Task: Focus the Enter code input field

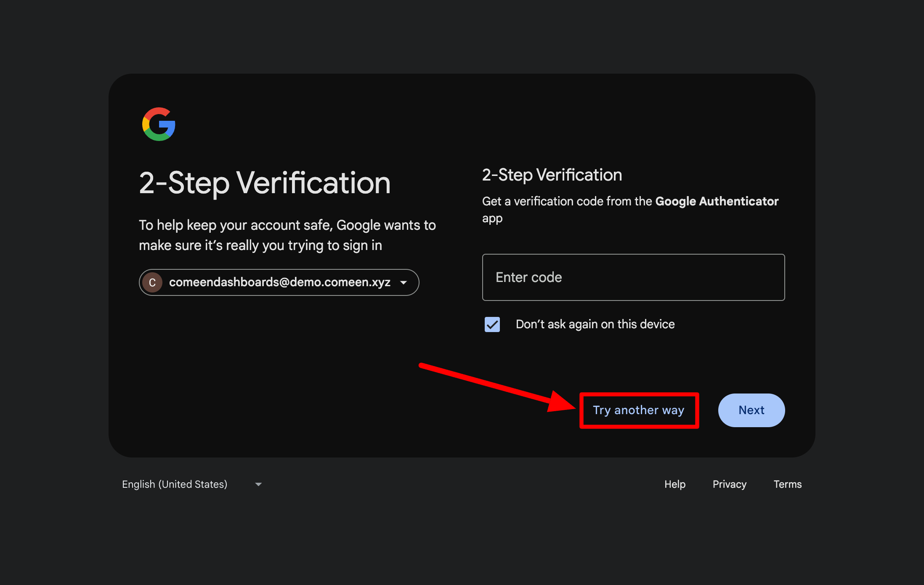Action: point(633,277)
